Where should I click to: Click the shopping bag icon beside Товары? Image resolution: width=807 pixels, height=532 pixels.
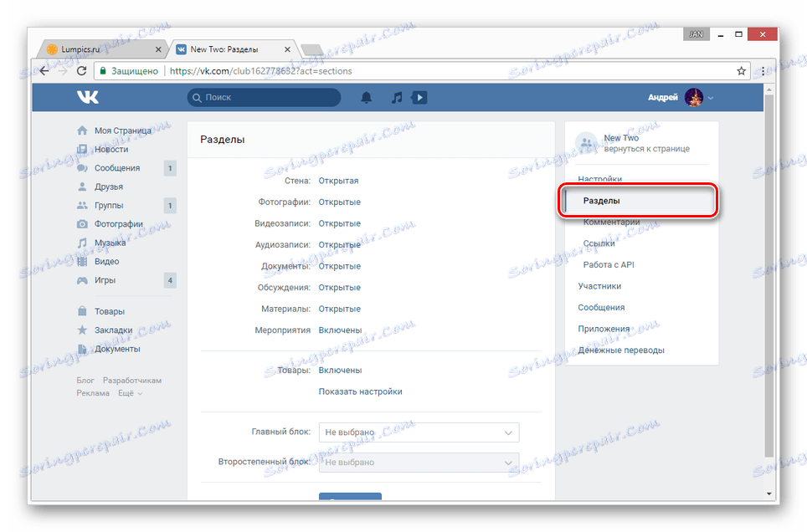click(82, 311)
